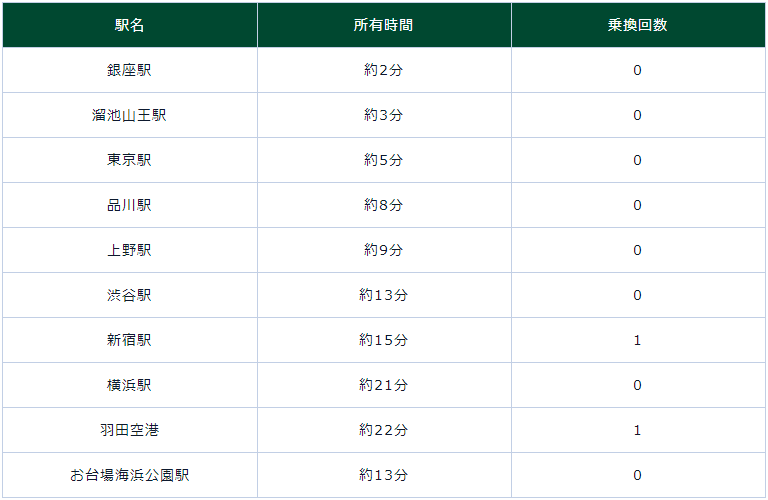Select the 新宿駅 station cell
768x500 pixels.
[x=129, y=340]
